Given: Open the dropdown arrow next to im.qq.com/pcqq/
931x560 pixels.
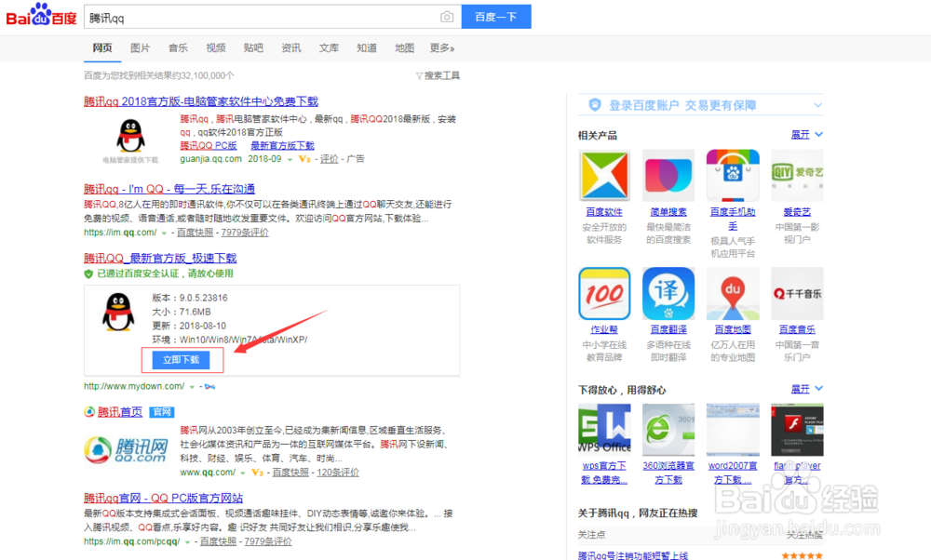Looking at the screenshot, I should coord(187,542).
